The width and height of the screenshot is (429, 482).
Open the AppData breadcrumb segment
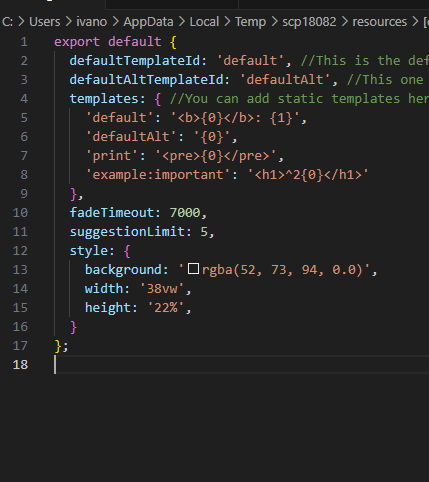pyautogui.click(x=148, y=22)
